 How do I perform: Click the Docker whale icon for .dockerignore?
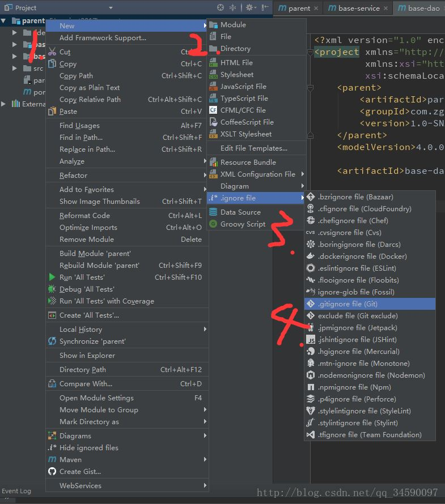[311, 256]
